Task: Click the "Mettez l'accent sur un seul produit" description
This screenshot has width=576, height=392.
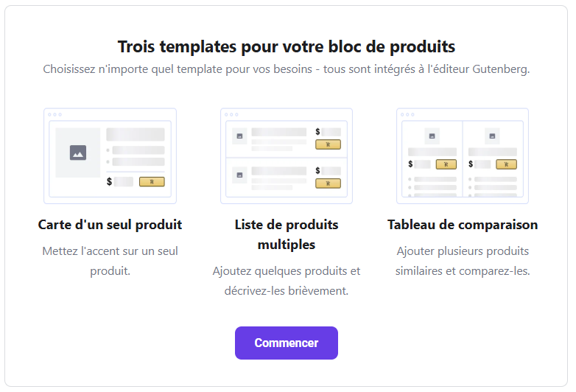Action: (110, 261)
